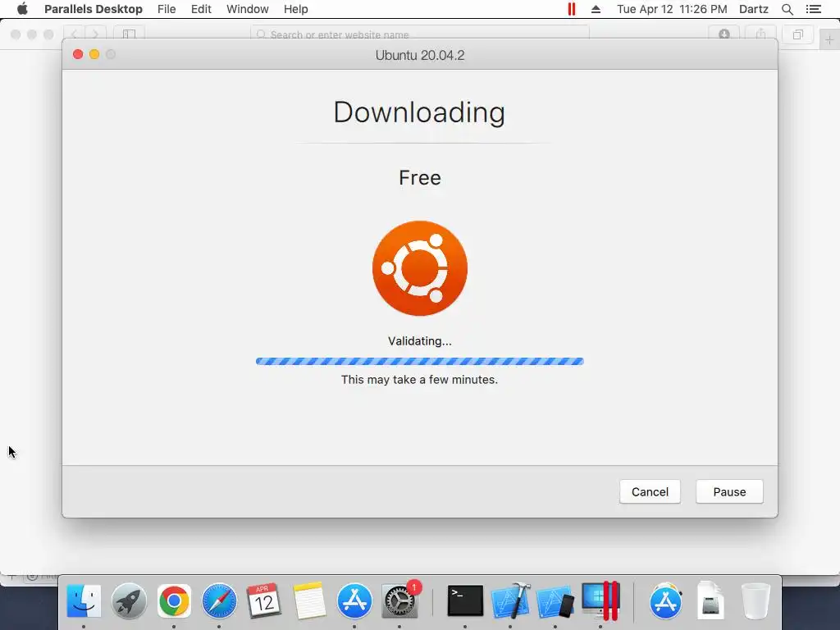Open Xcode hammer icon in Dock
The height and width of the screenshot is (630, 840).
510,600
